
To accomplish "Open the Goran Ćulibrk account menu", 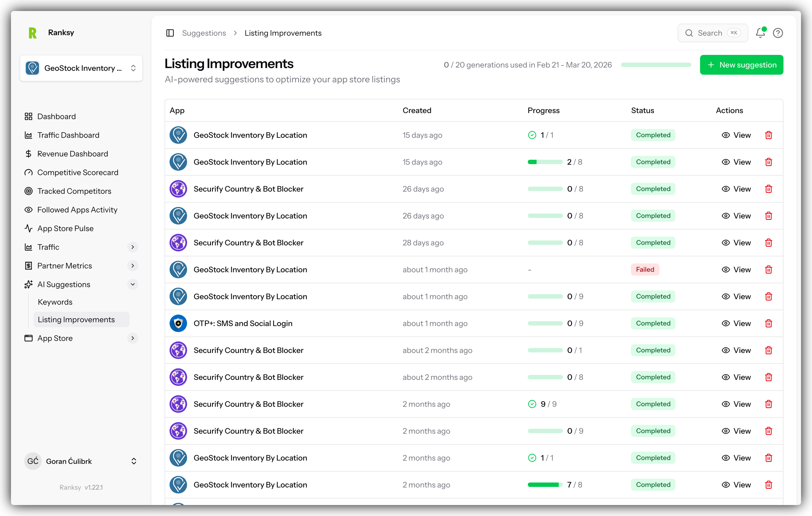I will [x=81, y=461].
